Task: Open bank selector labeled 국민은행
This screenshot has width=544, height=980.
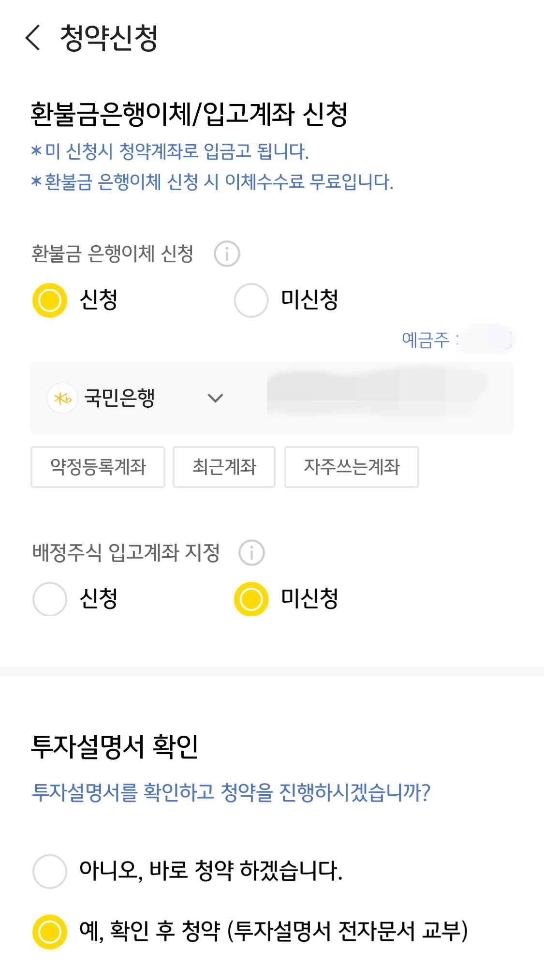Action: click(x=135, y=398)
